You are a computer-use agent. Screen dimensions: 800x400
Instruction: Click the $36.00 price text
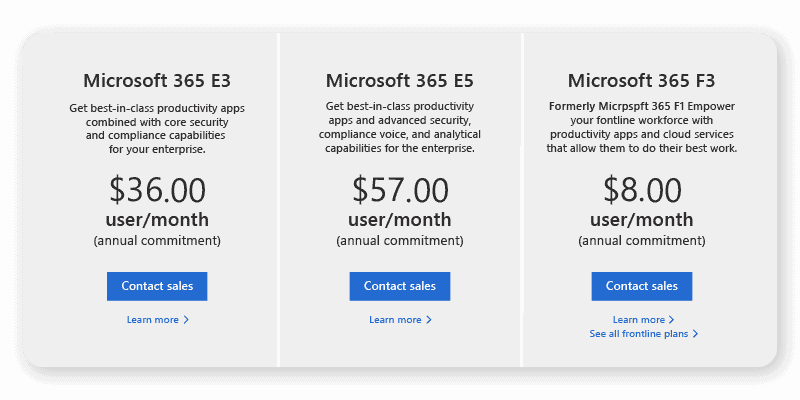157,190
